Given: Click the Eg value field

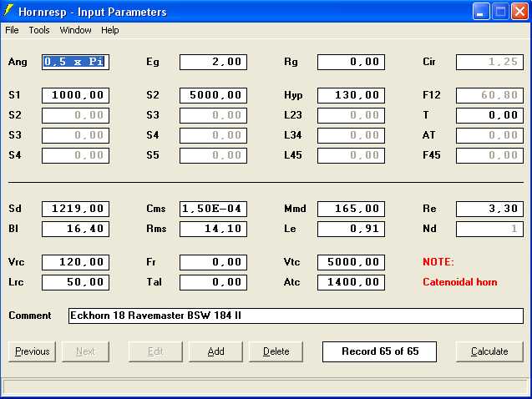Looking at the screenshot, I should pos(213,62).
